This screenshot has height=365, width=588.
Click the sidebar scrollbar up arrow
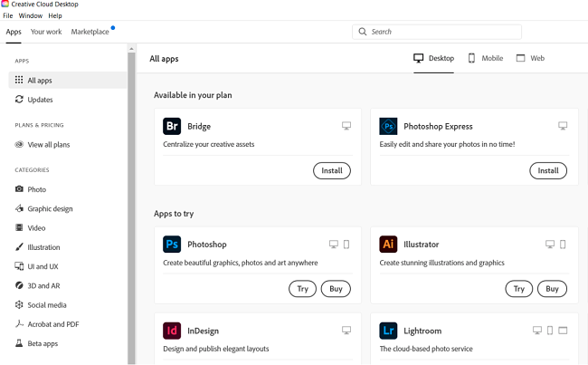[131, 48]
